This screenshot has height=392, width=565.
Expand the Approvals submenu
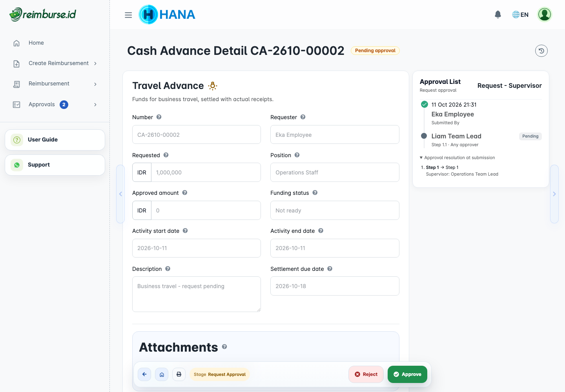pyautogui.click(x=55, y=104)
